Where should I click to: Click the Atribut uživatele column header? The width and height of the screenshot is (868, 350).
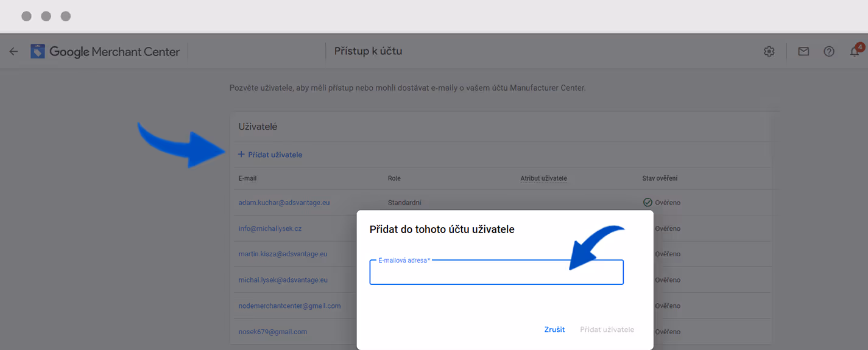pos(543,178)
